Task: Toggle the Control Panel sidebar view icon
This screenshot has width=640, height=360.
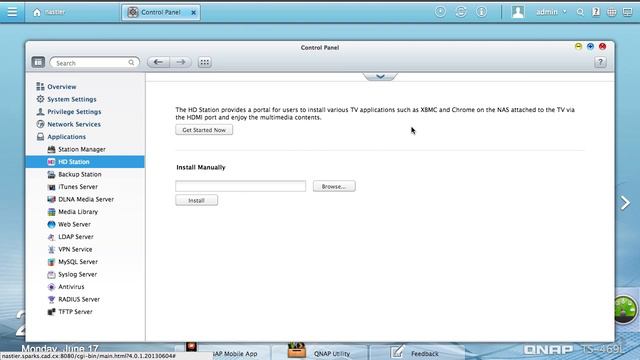Action: pyautogui.click(x=38, y=62)
